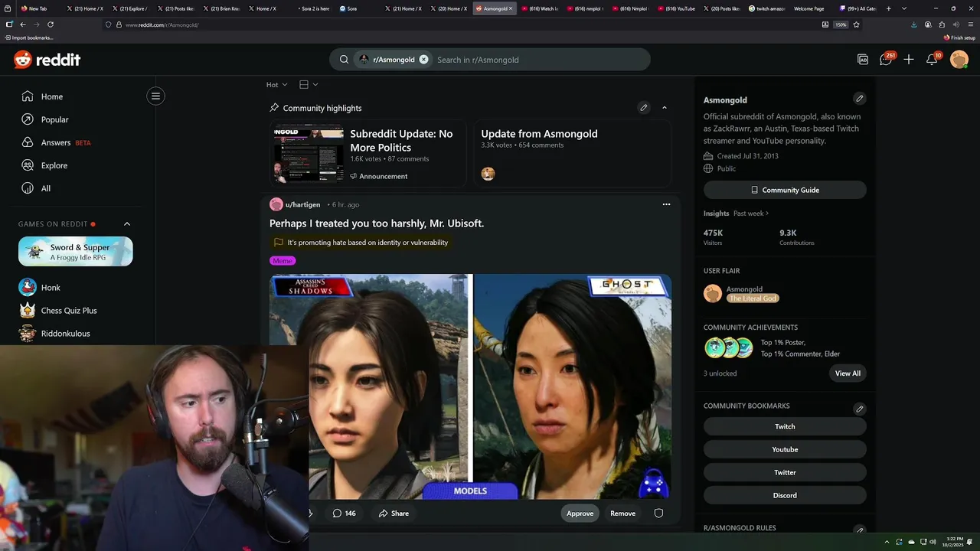Edit the Asmongold community description
The width and height of the screenshot is (980, 551).
[859, 99]
